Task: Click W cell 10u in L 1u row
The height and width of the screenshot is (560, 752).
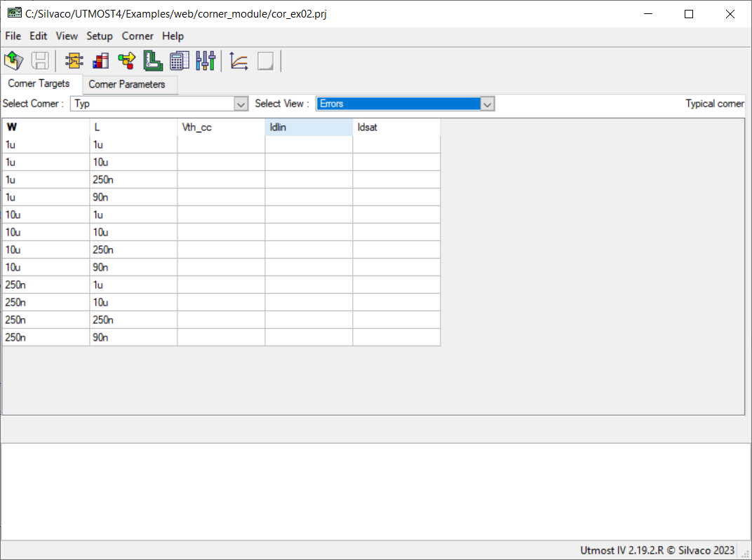Action: (x=46, y=214)
